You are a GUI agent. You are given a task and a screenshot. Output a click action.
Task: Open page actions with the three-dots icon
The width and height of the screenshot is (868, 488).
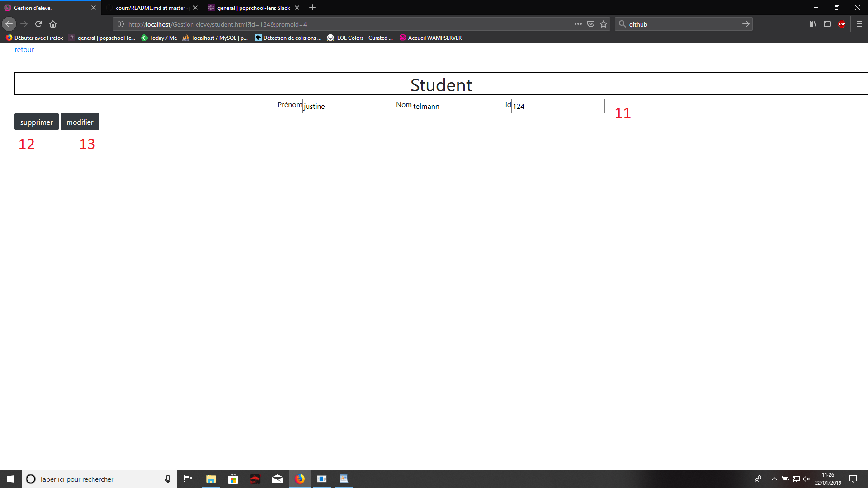click(x=578, y=24)
